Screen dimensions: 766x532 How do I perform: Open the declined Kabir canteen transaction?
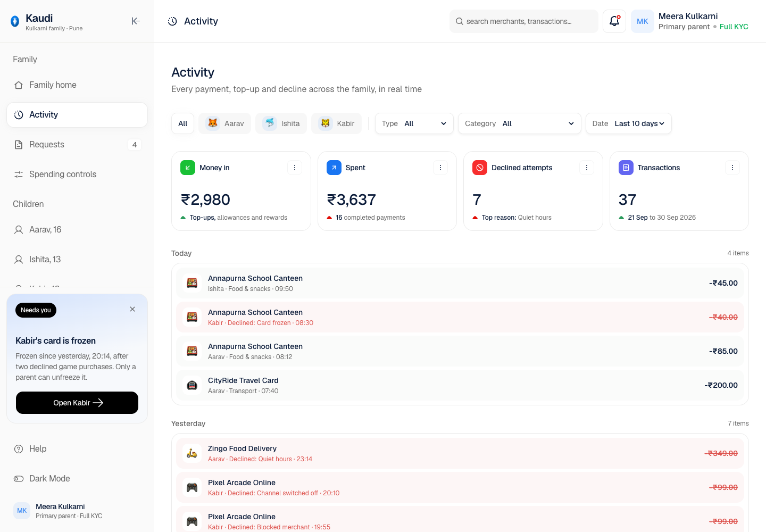pyautogui.click(x=460, y=317)
